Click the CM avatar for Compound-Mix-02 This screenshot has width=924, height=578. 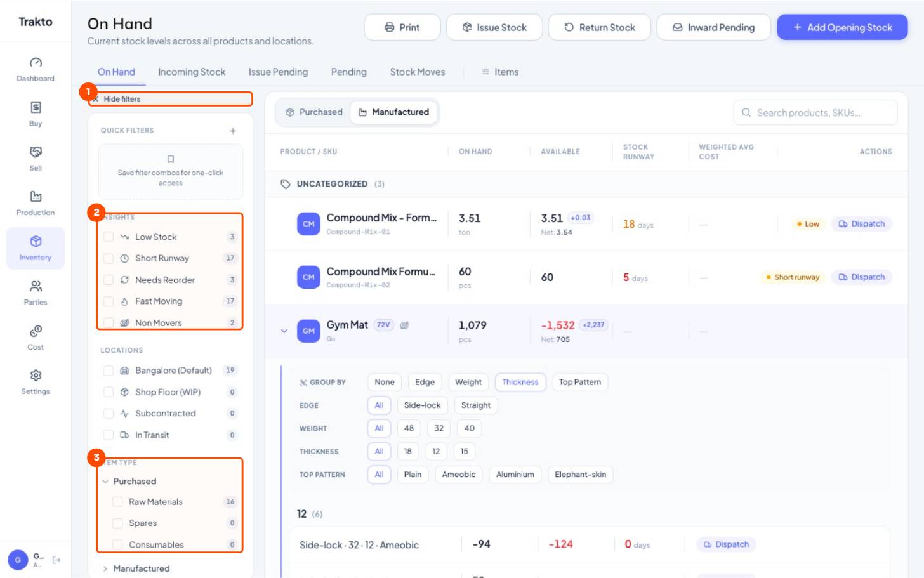point(308,277)
